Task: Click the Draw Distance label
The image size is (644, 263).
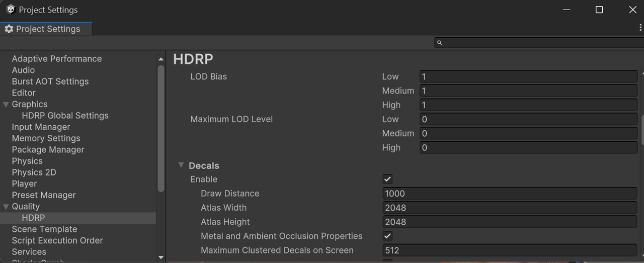Action: pyautogui.click(x=230, y=194)
